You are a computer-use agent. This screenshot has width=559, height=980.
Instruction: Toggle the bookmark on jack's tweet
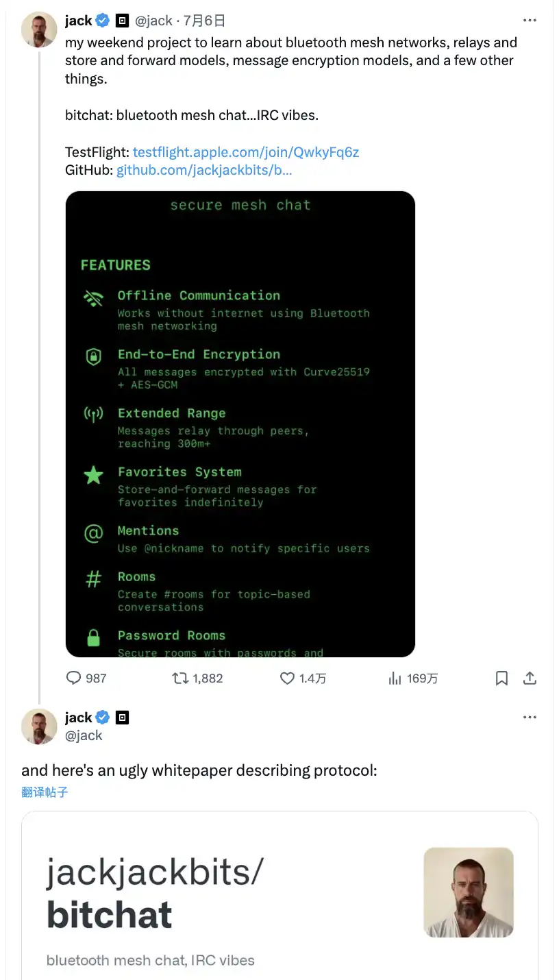tap(501, 678)
